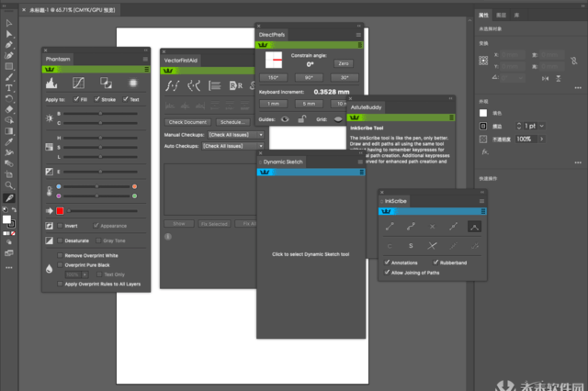
Task: Toggle Stroke checkbox in Phantasm
Action: click(97, 99)
